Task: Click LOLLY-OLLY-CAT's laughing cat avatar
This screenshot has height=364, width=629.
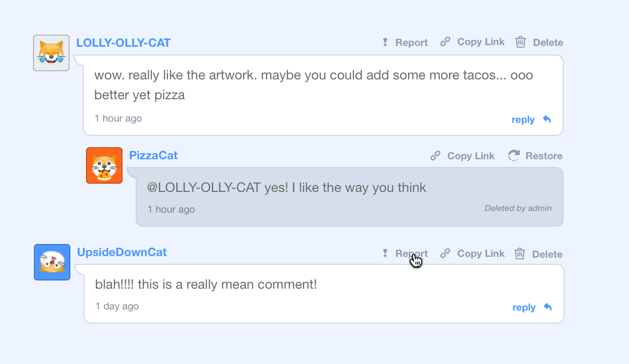Action: 51,53
